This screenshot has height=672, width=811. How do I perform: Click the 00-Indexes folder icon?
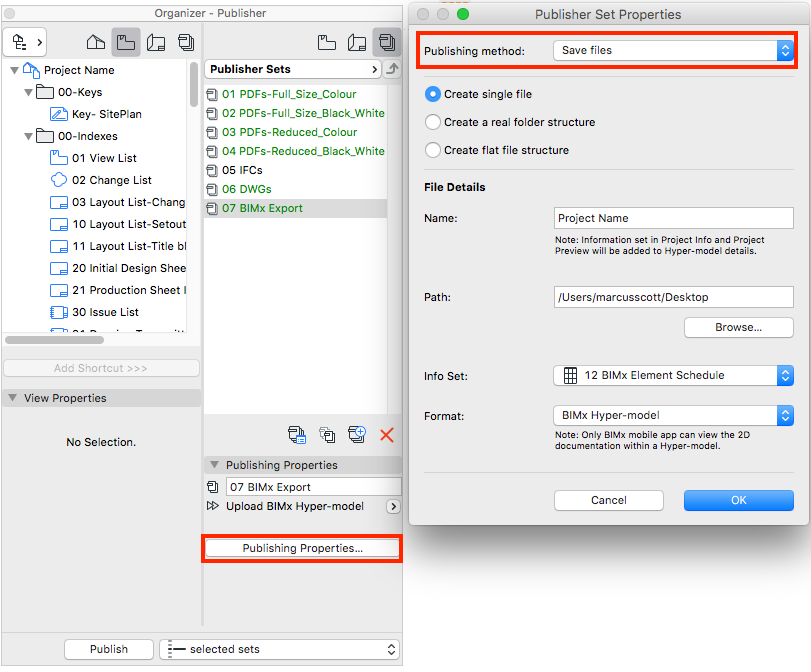[45, 136]
